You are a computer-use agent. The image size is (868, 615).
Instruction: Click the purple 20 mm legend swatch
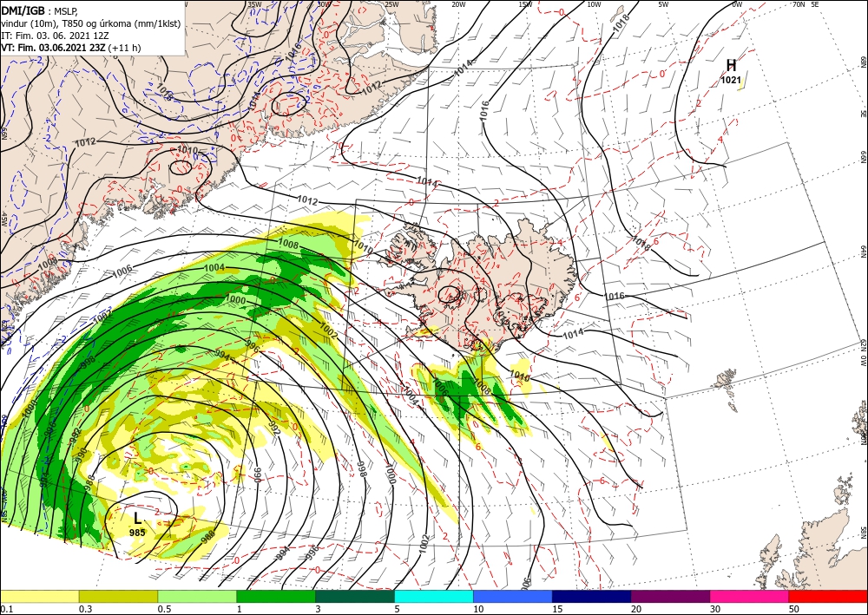point(670,596)
